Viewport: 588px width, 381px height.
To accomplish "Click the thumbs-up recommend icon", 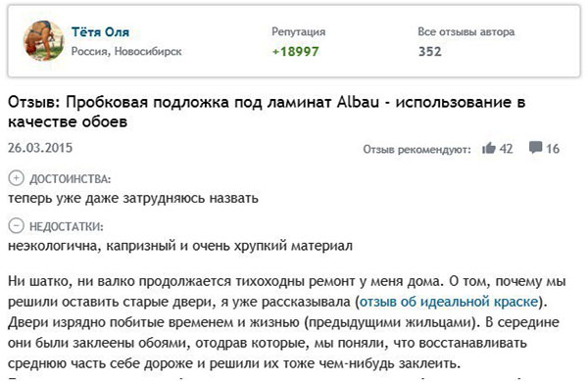I will click(489, 148).
